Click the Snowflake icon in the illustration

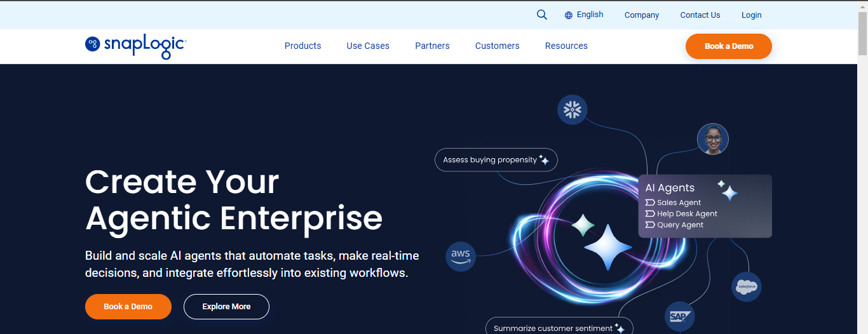point(573,110)
